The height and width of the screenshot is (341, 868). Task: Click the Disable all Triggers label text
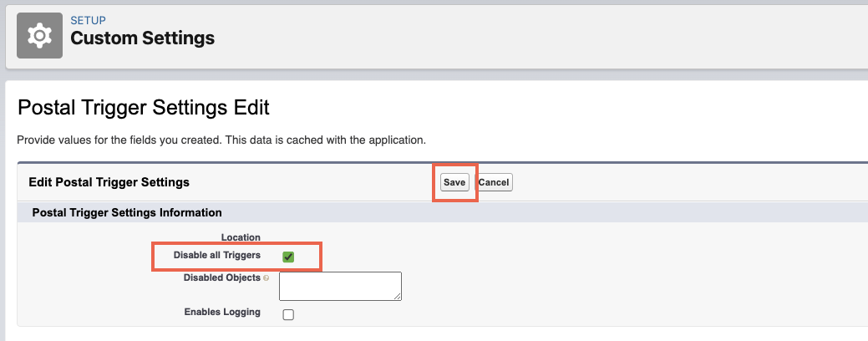click(x=217, y=255)
